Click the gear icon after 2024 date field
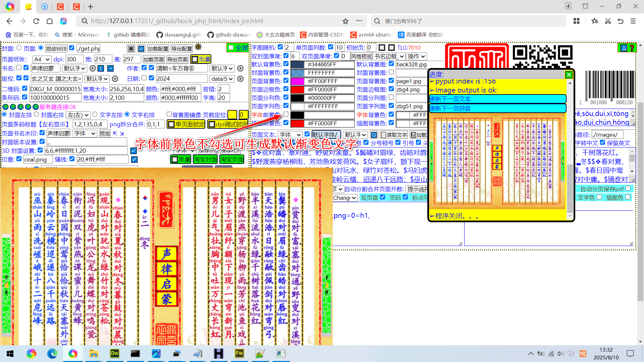 (x=240, y=79)
